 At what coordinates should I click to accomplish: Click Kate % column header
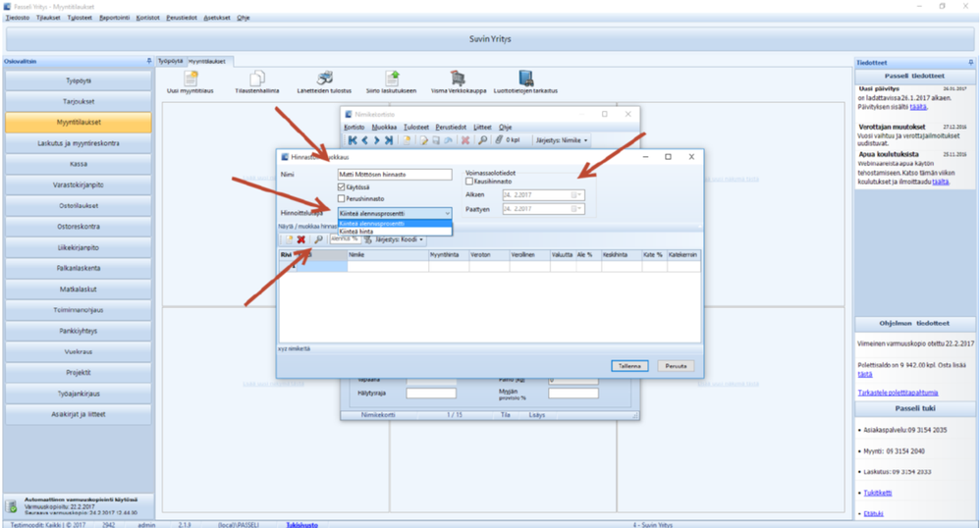(654, 255)
